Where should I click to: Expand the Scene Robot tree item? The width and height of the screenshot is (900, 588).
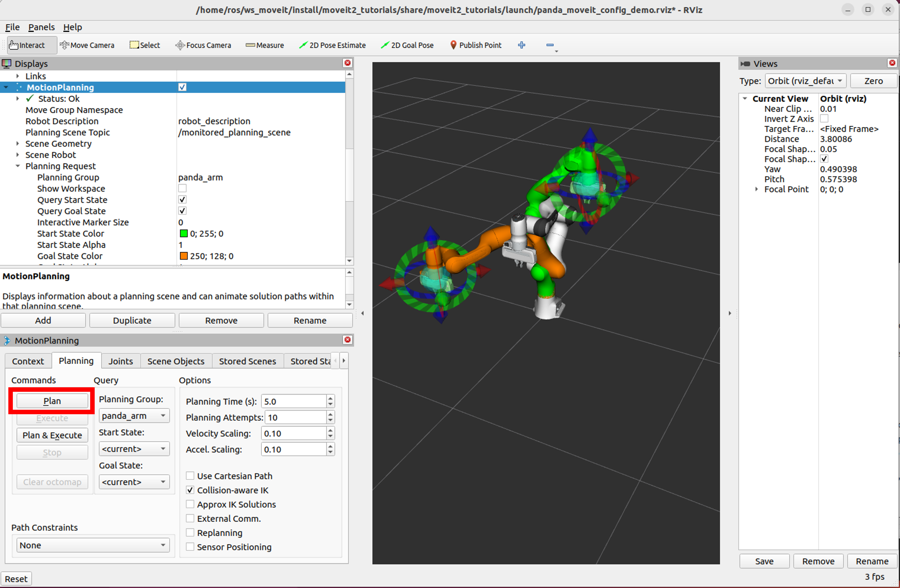[x=18, y=155]
